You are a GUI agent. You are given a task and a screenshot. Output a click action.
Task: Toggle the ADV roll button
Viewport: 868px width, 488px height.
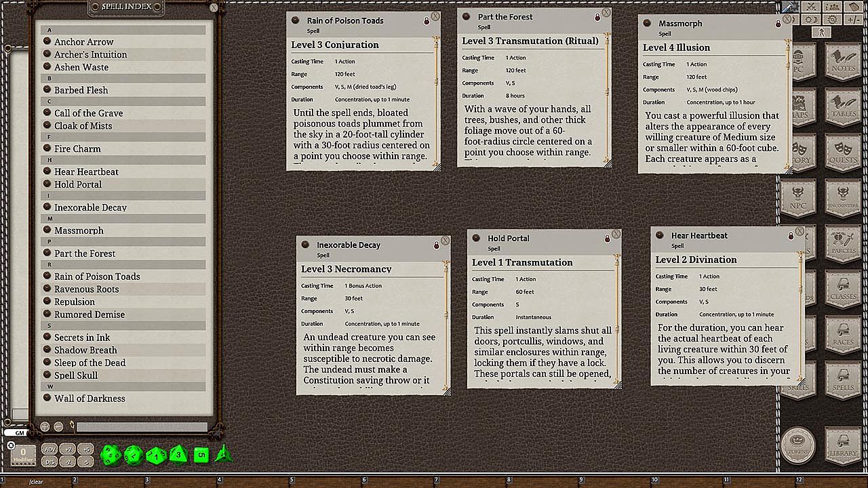(x=50, y=449)
